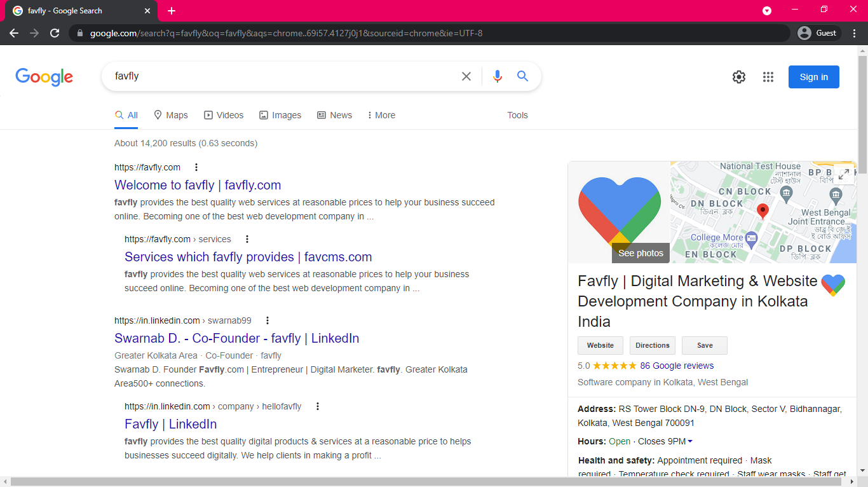Click the National Test House map marker
Screen dimensions: 868x487
(x=787, y=193)
